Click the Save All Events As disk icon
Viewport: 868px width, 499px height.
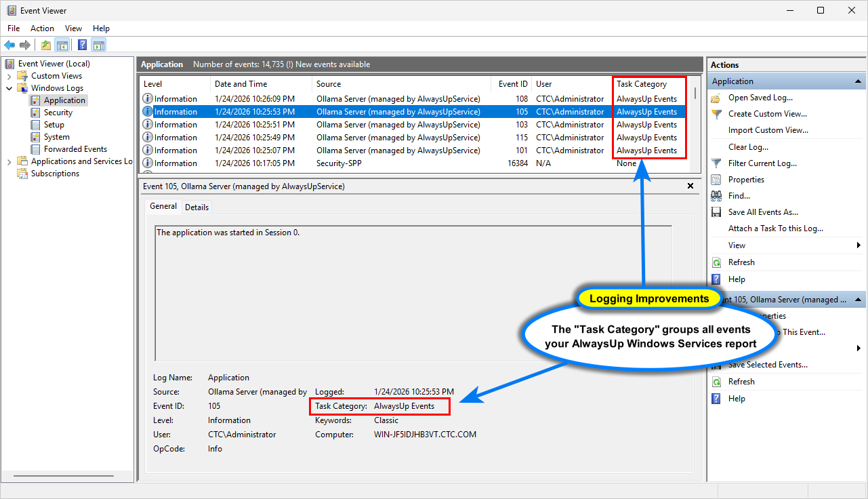click(716, 212)
